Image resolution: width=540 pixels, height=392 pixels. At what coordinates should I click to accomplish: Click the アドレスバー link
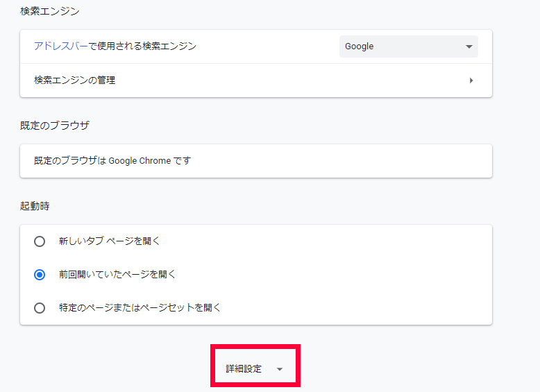[61, 46]
